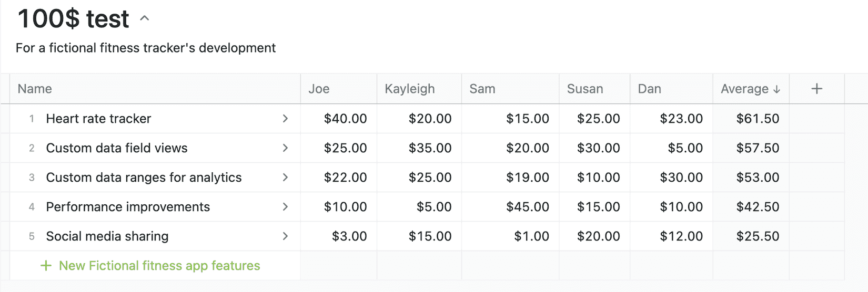Click the sort arrow in Average header
The width and height of the screenshot is (868, 292).
click(x=776, y=89)
